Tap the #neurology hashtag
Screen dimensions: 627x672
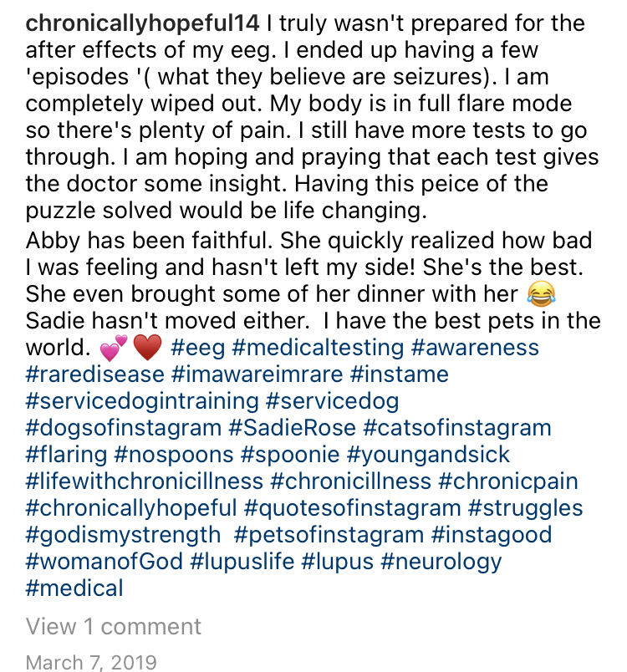pyautogui.click(x=441, y=562)
